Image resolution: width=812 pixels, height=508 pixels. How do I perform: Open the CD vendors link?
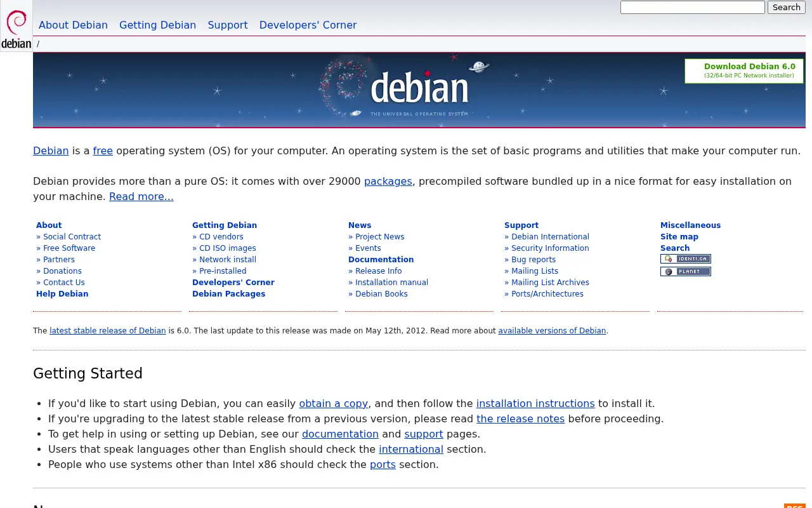point(221,237)
